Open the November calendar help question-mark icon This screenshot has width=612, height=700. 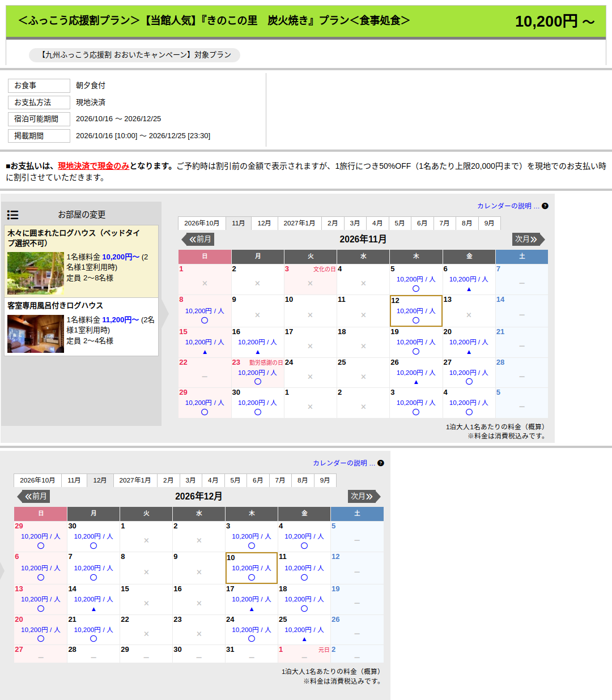(x=545, y=206)
